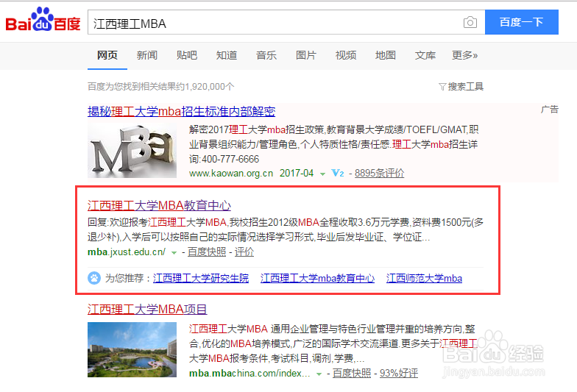
Task: Expand the 更多» menu
Action: (x=465, y=56)
